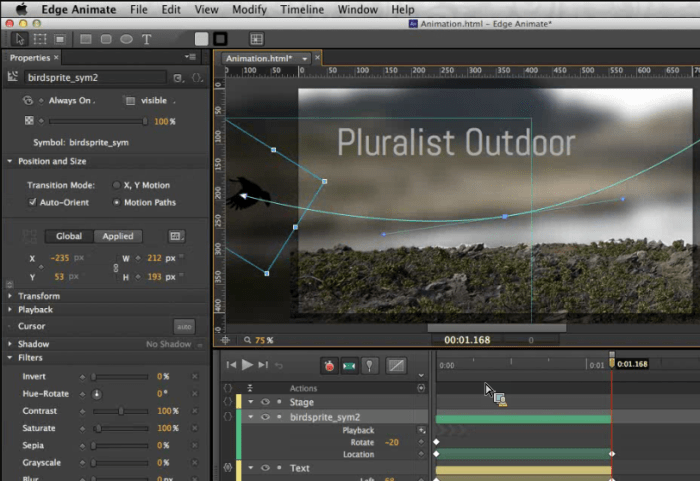
Task: Open actions for birdsprite_sym2 element
Action: [x=197, y=78]
